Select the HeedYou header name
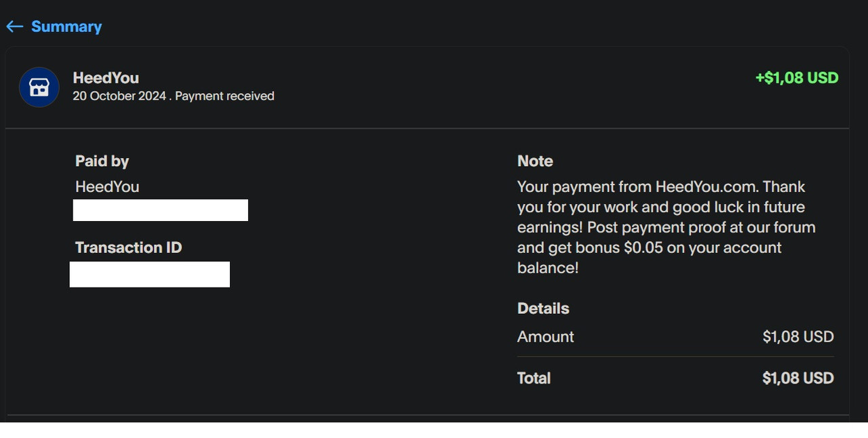868x438 pixels. point(106,78)
